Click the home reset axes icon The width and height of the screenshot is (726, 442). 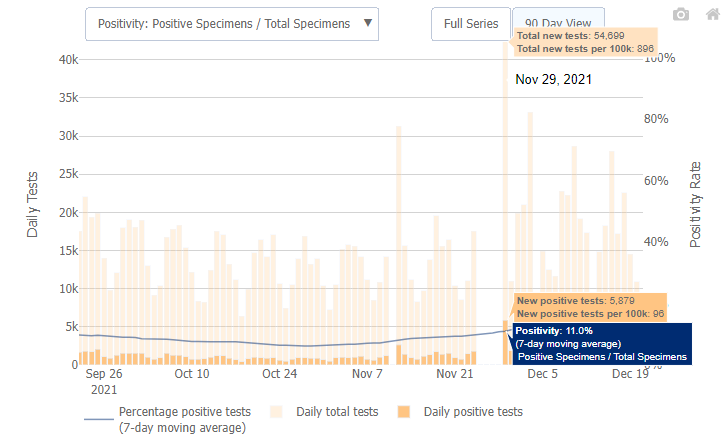tap(710, 14)
